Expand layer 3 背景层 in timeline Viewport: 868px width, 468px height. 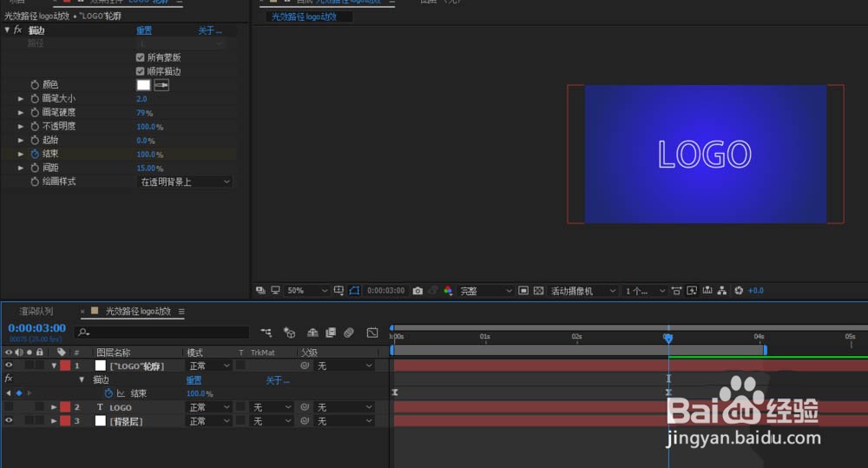[54, 421]
